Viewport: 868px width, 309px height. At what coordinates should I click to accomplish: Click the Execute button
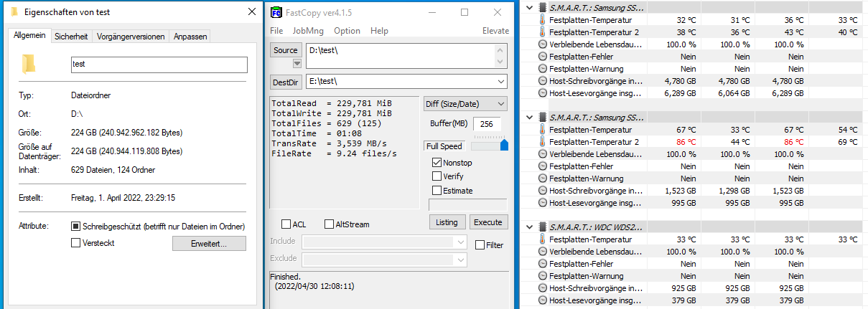pos(489,222)
